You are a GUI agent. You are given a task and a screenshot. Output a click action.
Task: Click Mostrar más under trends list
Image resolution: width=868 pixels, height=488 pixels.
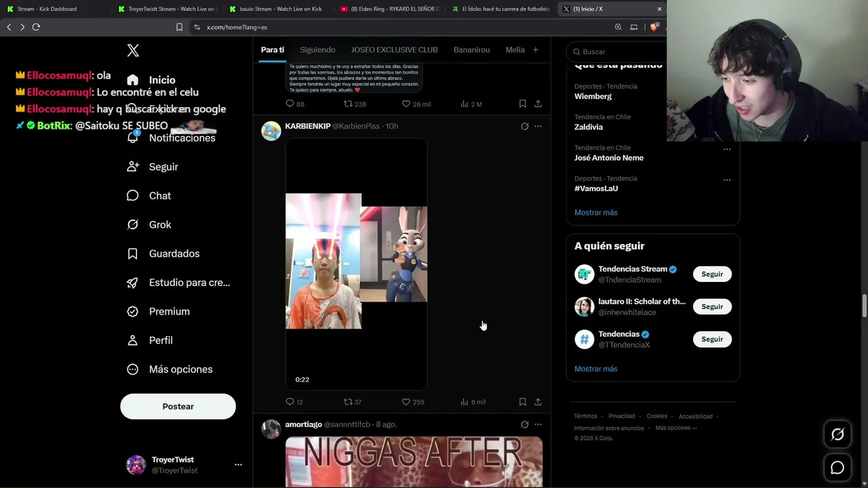[595, 212]
